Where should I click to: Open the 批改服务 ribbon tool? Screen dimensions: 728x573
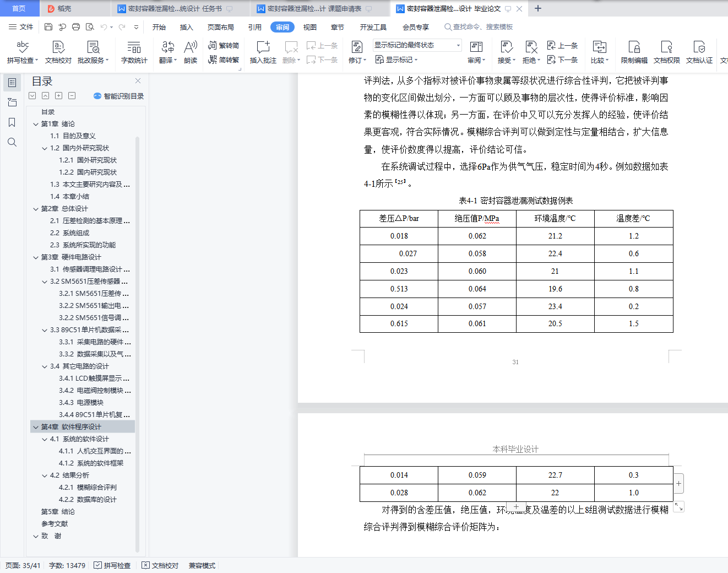(x=93, y=52)
